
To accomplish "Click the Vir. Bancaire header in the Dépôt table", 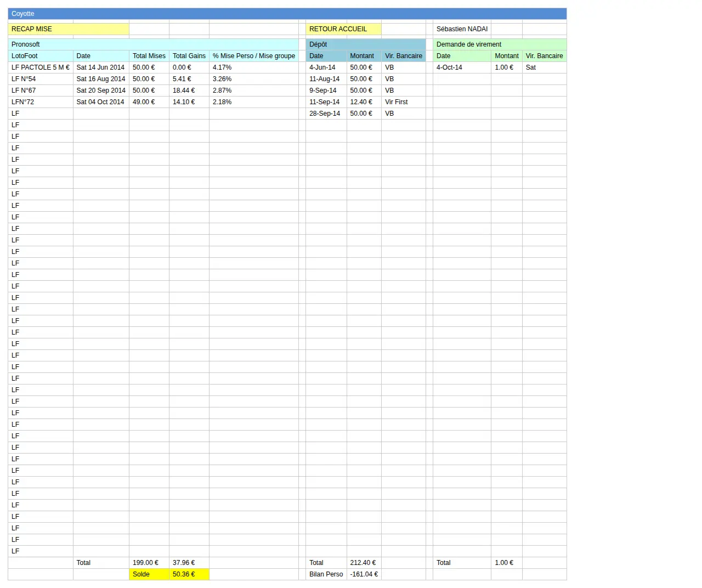I will pyautogui.click(x=404, y=56).
